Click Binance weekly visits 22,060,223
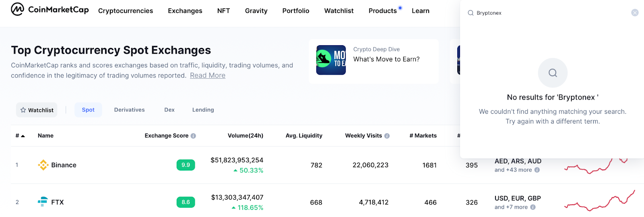 [370, 165]
